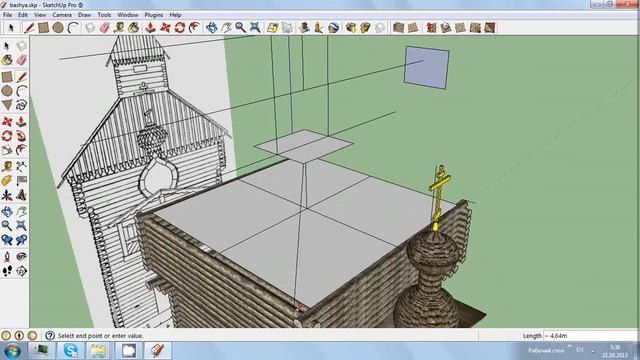Open the Edit menu
Screen dimensions: 640x360
[23, 15]
